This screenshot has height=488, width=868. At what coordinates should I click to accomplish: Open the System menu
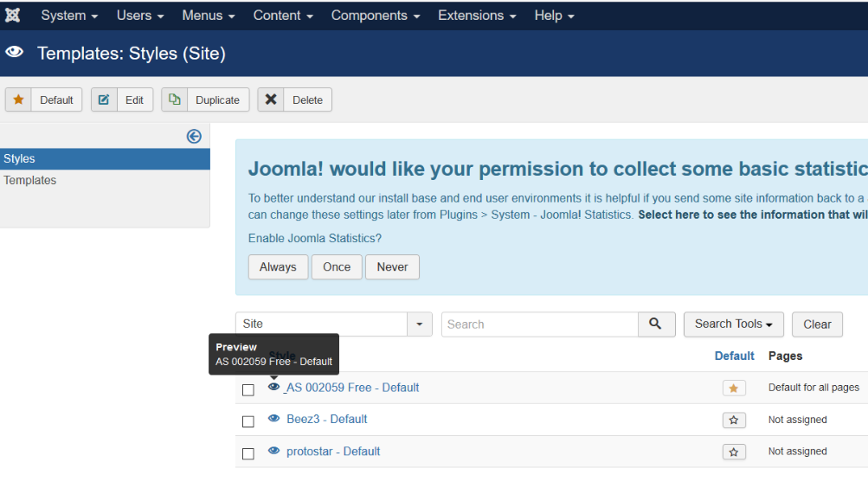(x=69, y=16)
